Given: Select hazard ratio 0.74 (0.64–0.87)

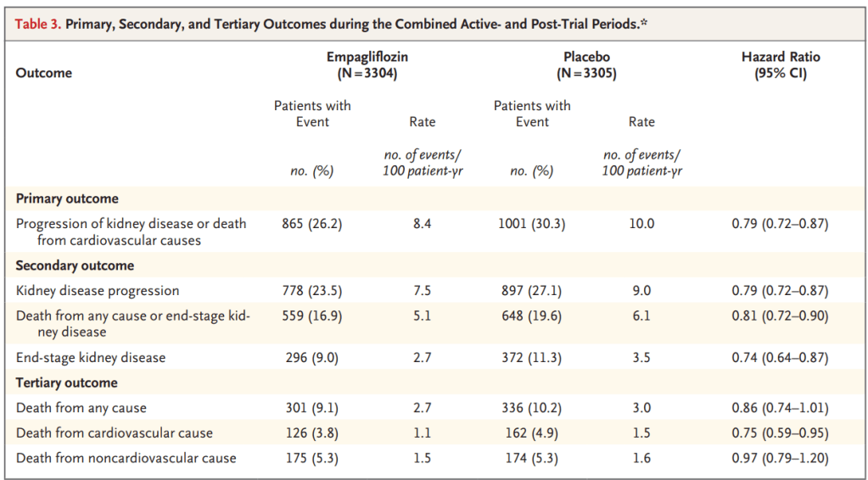Looking at the screenshot, I should point(780,358).
